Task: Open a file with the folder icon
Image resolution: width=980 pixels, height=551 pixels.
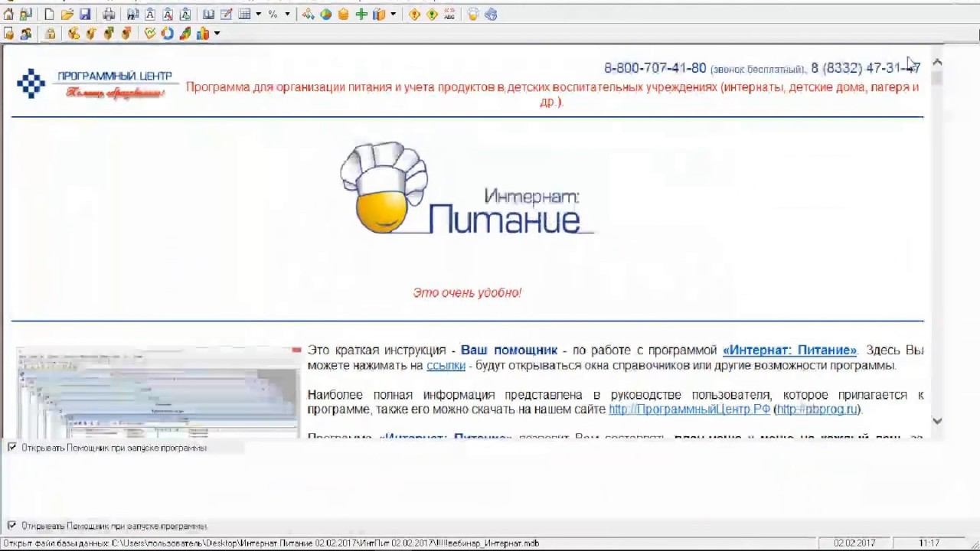Action: pyautogui.click(x=67, y=15)
